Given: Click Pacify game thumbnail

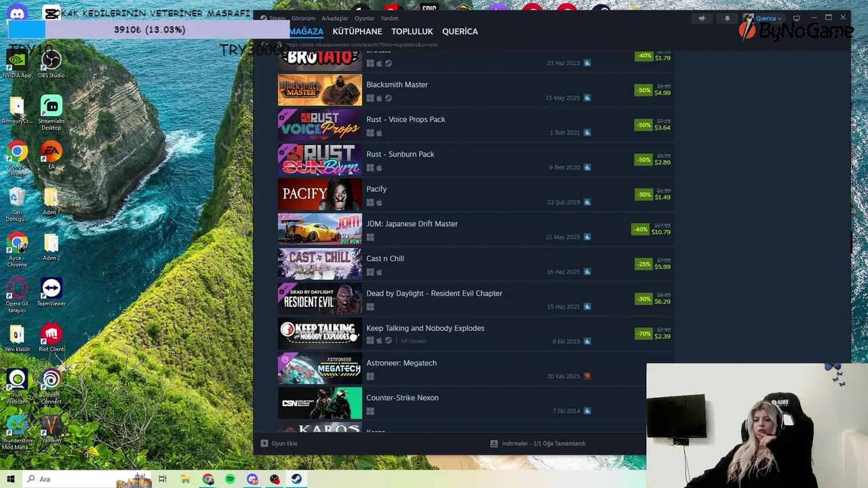Looking at the screenshot, I should [x=320, y=195].
